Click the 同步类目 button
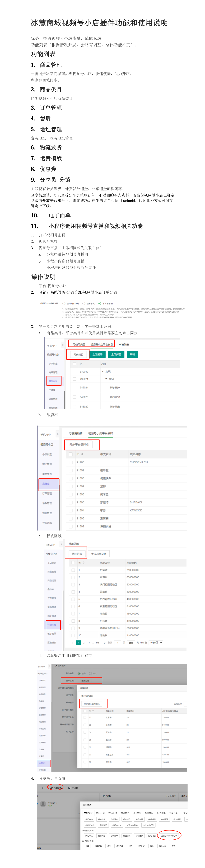Screen dimensions: 205x868 coord(78,355)
